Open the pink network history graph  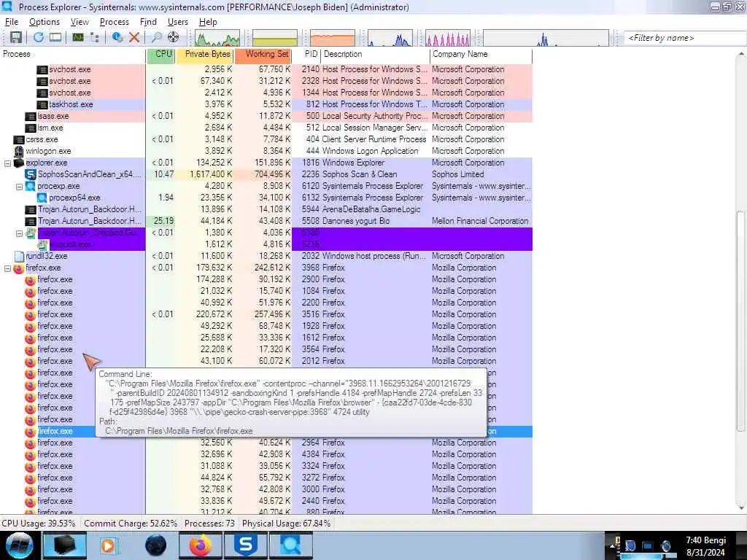point(448,38)
